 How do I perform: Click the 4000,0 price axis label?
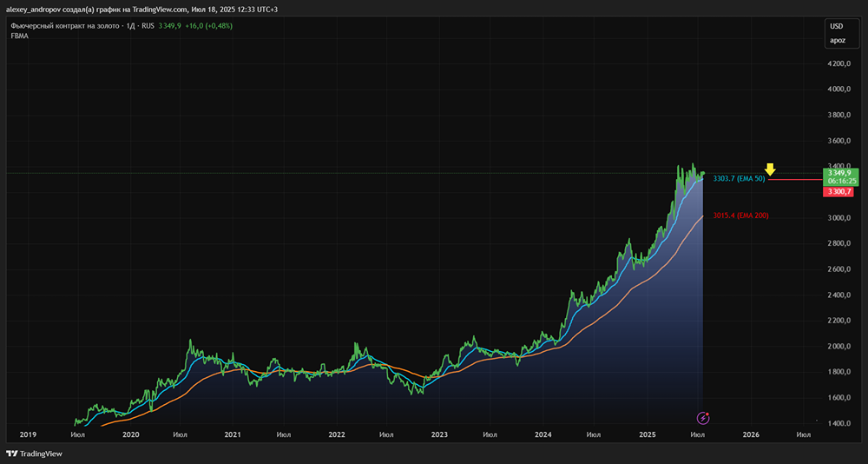click(x=839, y=89)
